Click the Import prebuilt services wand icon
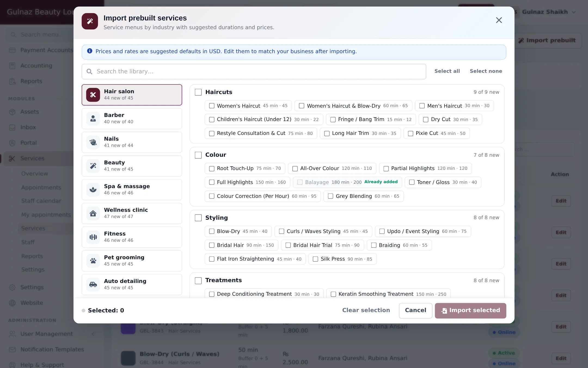This screenshot has height=368, width=588. pos(90,21)
